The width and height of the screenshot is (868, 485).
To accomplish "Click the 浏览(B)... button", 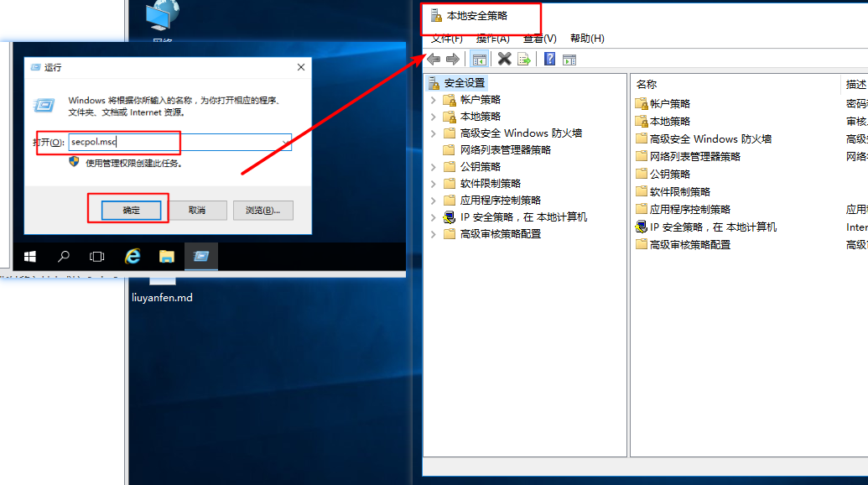I will pos(263,211).
